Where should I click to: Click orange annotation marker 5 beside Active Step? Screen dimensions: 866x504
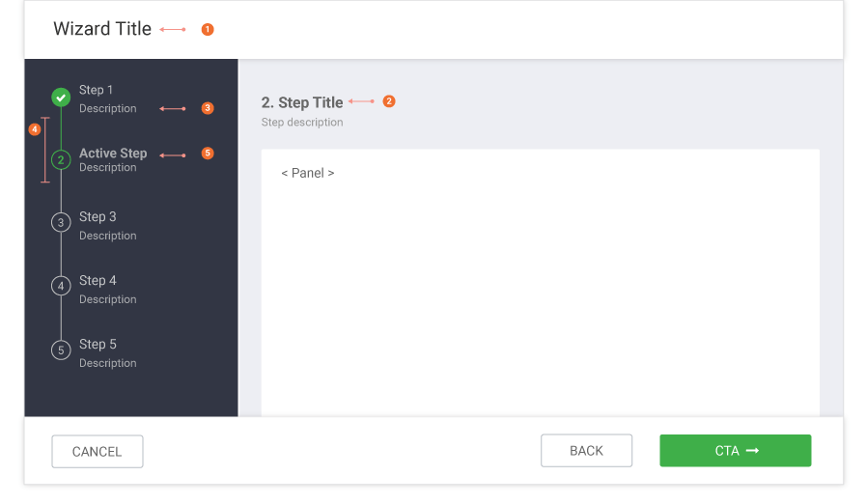point(208,154)
